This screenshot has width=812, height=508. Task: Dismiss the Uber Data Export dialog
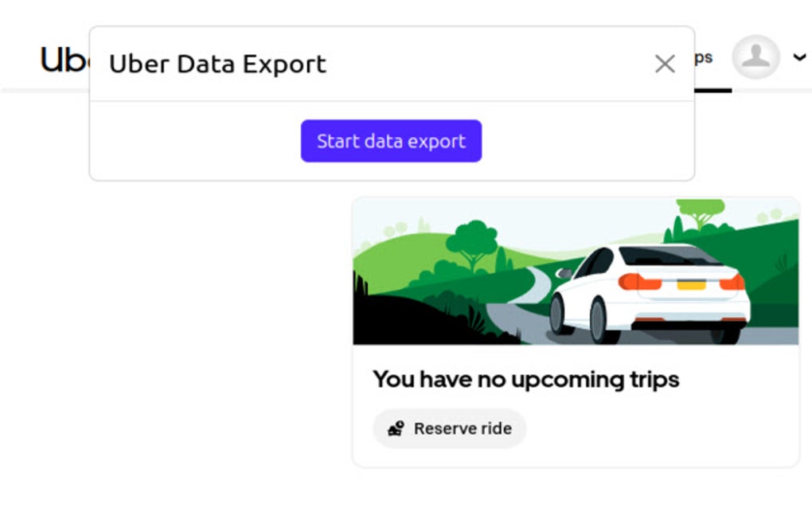click(665, 64)
